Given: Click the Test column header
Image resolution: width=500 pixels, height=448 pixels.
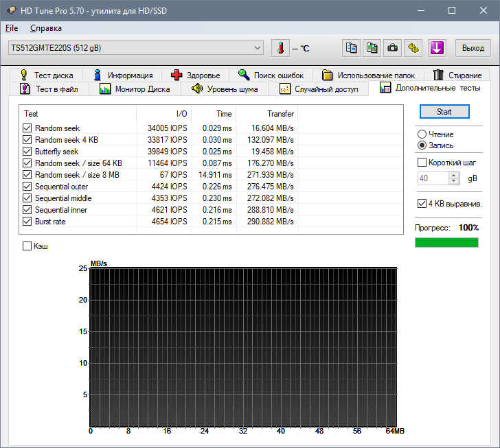Looking at the screenshot, I should coord(79,114).
